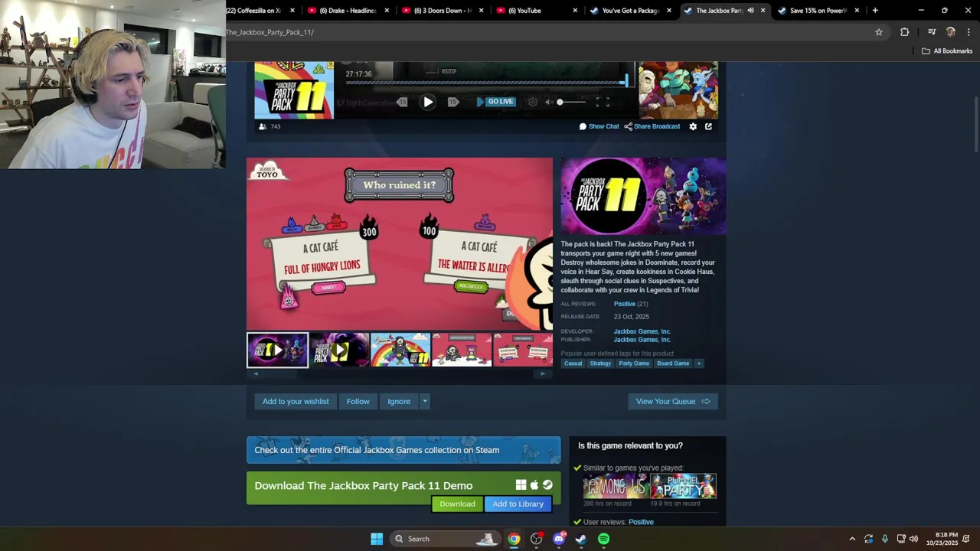
Task: Pop out broadcast in new window
Action: (x=708, y=126)
